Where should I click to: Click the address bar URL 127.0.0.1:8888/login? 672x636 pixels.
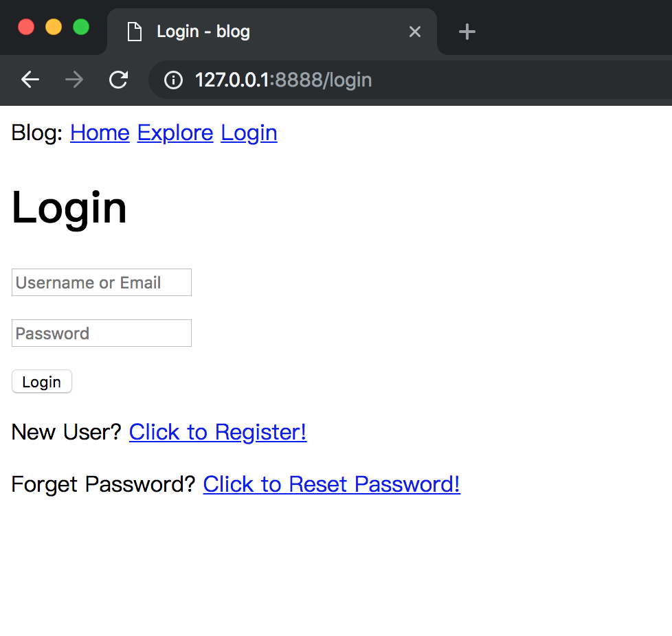point(283,80)
